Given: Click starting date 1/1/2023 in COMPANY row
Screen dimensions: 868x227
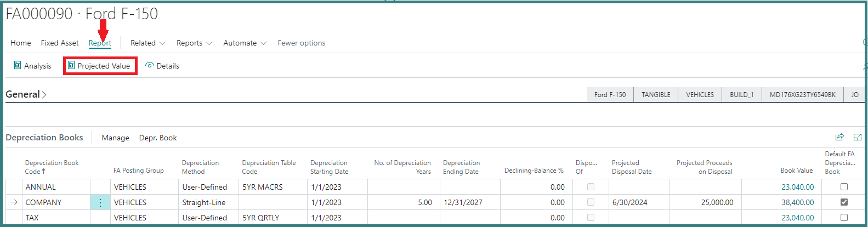Looking at the screenshot, I should pos(326,202).
